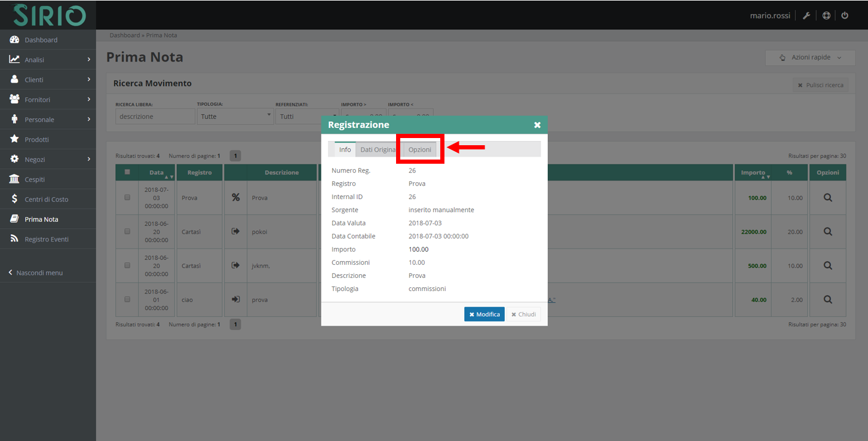Open the Tipologia dropdown
Viewport: 868px width, 441px height.
point(235,117)
